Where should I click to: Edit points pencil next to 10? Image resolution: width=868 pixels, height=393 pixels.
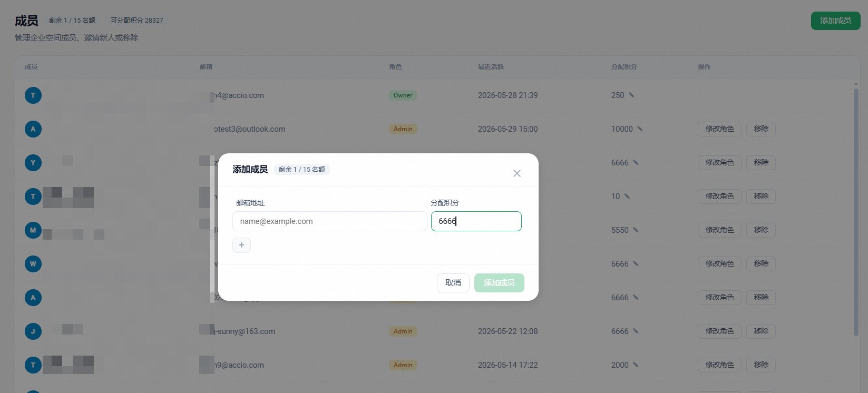pos(627,196)
